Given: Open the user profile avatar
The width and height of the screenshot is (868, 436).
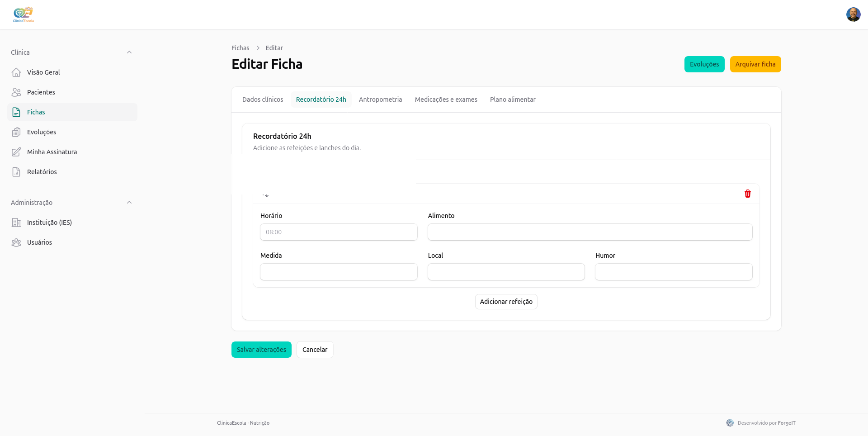Looking at the screenshot, I should pyautogui.click(x=853, y=14).
